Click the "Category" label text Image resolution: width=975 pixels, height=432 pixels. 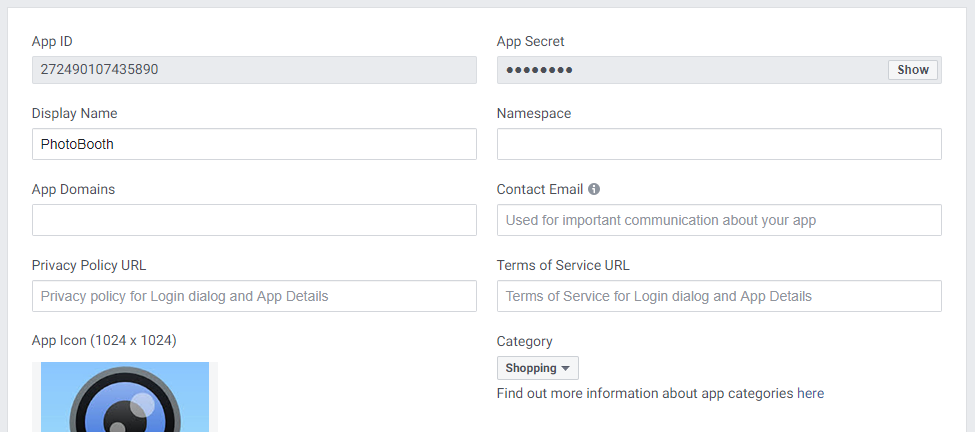pos(524,341)
